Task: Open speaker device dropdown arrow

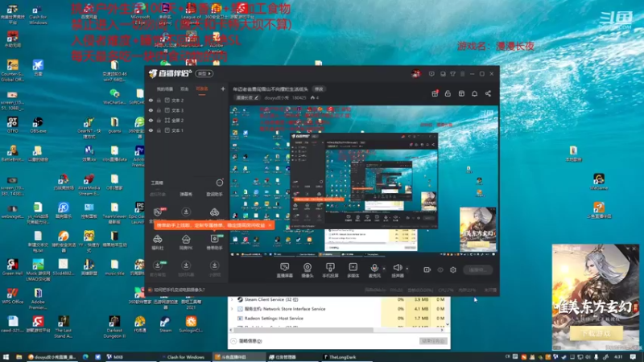Action: [x=407, y=269]
